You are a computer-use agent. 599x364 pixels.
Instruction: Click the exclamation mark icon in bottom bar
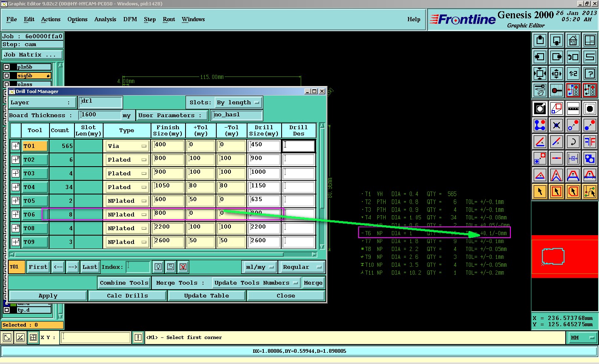[138, 338]
